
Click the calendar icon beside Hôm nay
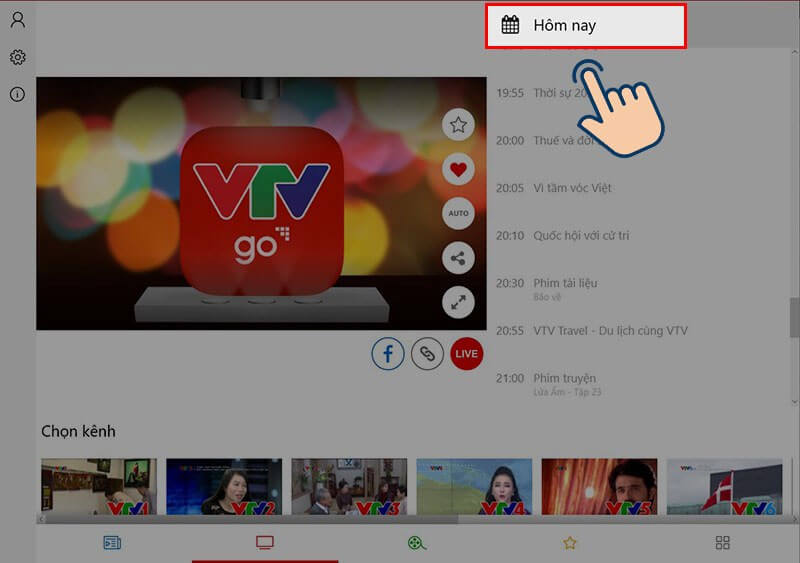click(510, 25)
